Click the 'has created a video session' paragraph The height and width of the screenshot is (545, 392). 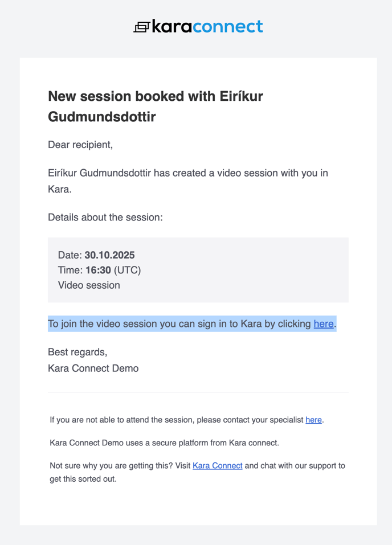188,173
